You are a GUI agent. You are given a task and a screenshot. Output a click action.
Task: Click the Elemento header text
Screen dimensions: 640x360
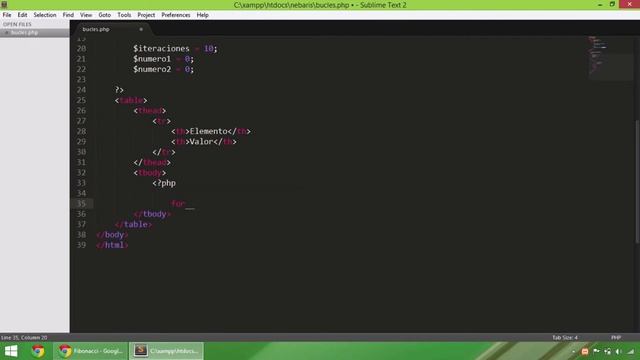pos(208,131)
